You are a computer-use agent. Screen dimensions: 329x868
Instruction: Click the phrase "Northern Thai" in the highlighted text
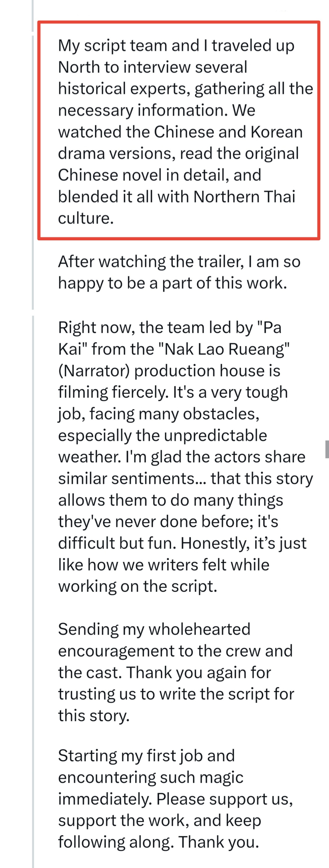click(x=244, y=196)
